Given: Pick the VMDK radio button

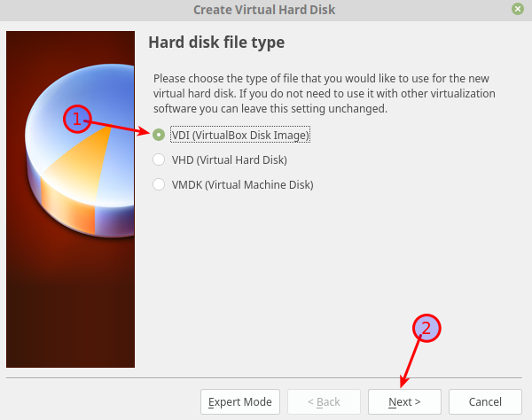Looking at the screenshot, I should [159, 185].
